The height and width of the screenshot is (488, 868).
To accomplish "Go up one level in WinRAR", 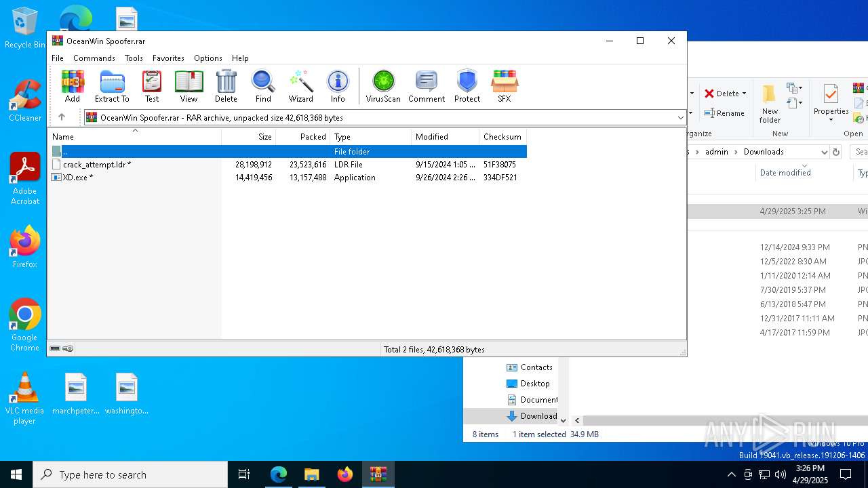I will pyautogui.click(x=61, y=117).
